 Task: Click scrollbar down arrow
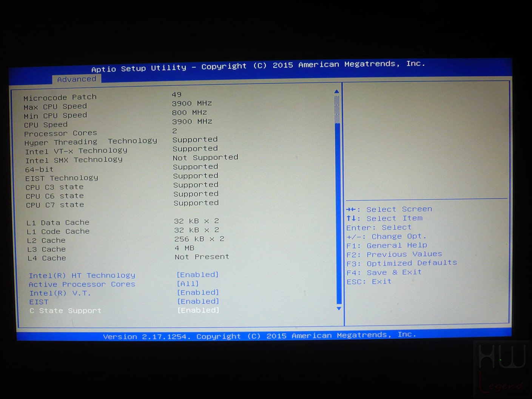[x=339, y=308]
